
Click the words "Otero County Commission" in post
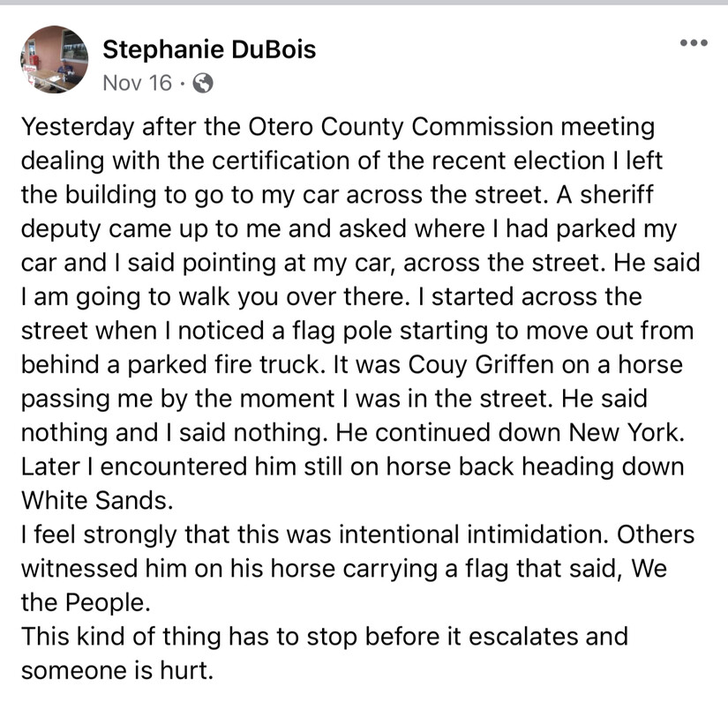point(401,128)
